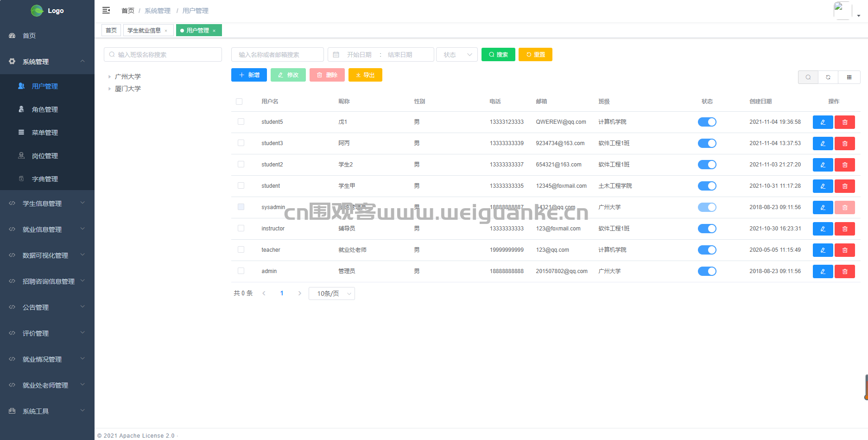Click the sidebar collapse hamburger icon
Image resolution: width=868 pixels, height=440 pixels.
[x=106, y=10]
